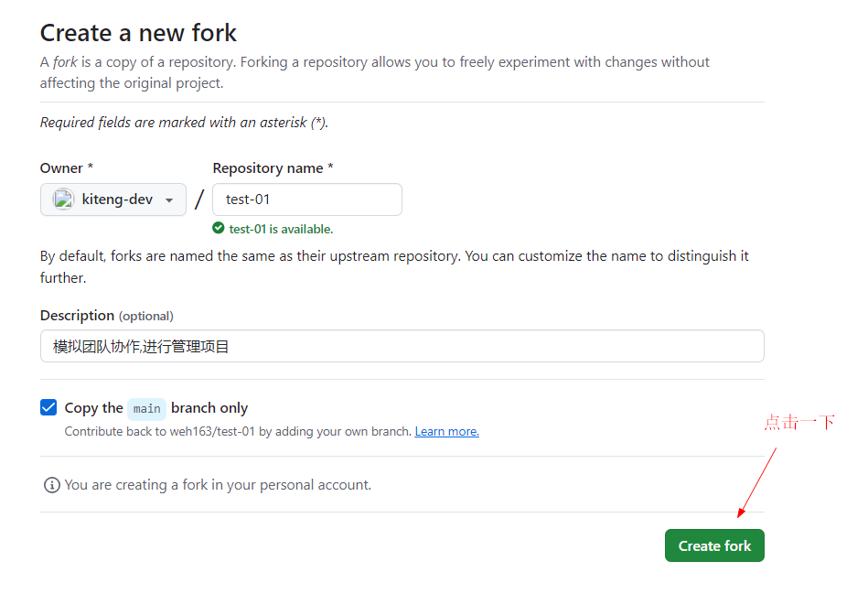Click the red Chinese annotation text
The width and height of the screenshot is (868, 604).
tap(799, 422)
